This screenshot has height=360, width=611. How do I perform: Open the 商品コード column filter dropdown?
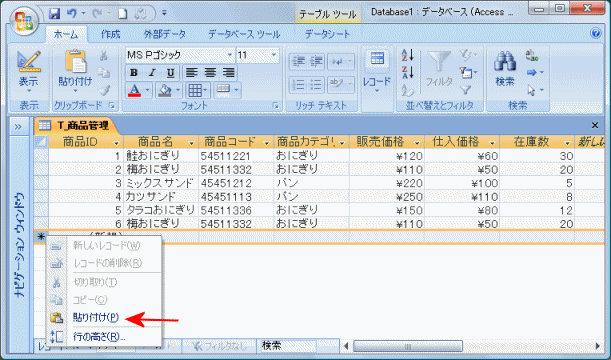point(267,143)
